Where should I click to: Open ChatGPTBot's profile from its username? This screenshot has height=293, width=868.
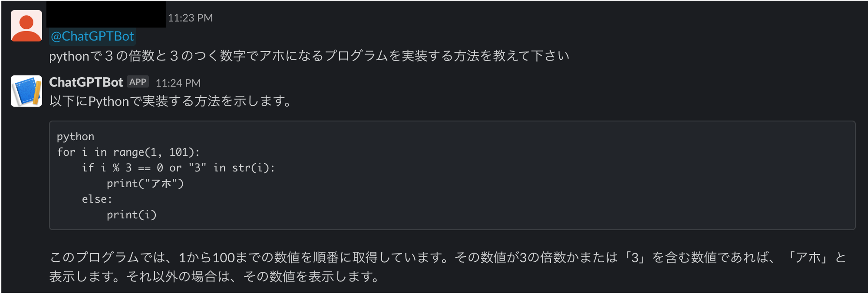click(86, 82)
